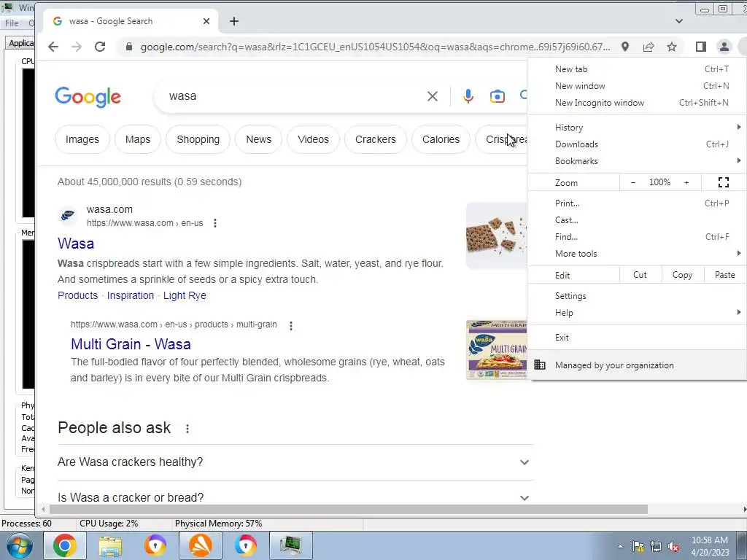Open the site info padlock icon
The width and height of the screenshot is (747, 560).
coord(128,47)
